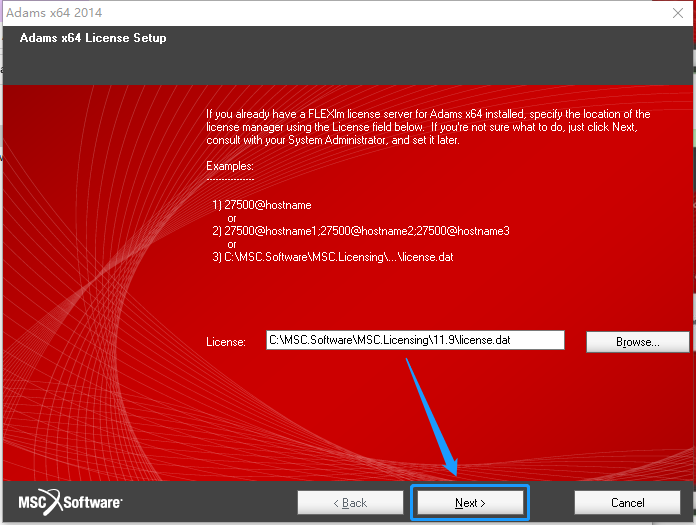Click the white swirl graphic on red background
696x525 pixels.
98,284
